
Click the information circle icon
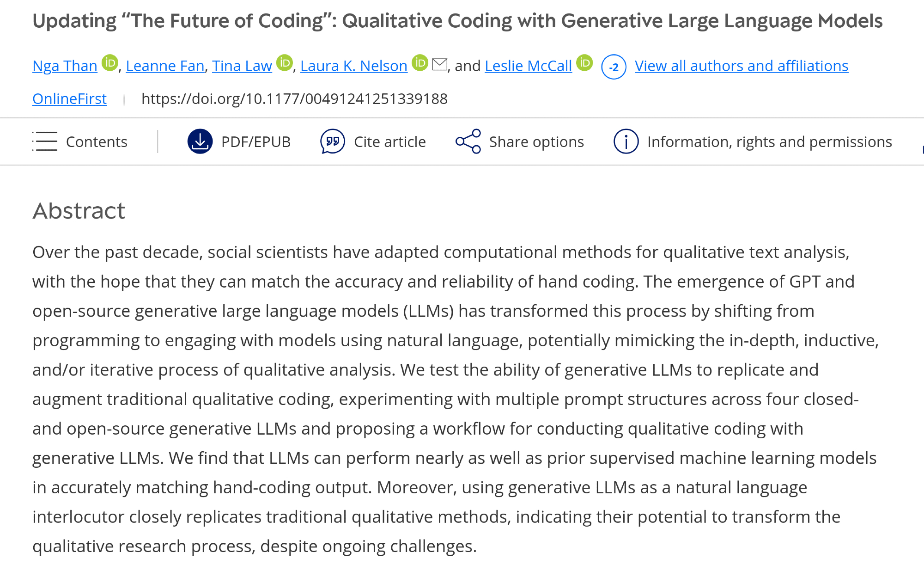pyautogui.click(x=626, y=141)
